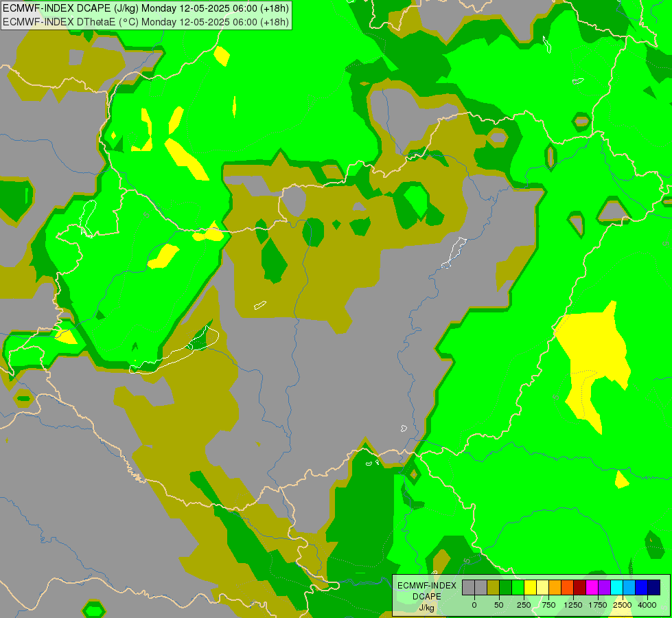Click the legend value 2500

pos(623,605)
